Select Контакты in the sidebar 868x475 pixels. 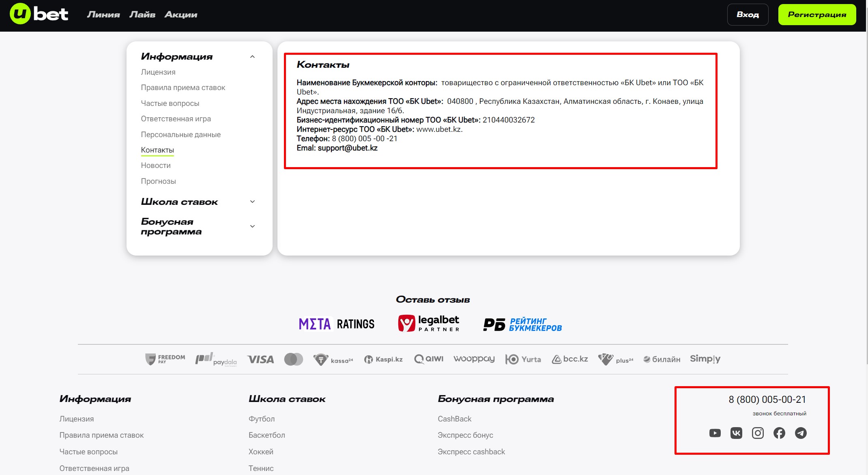point(157,150)
